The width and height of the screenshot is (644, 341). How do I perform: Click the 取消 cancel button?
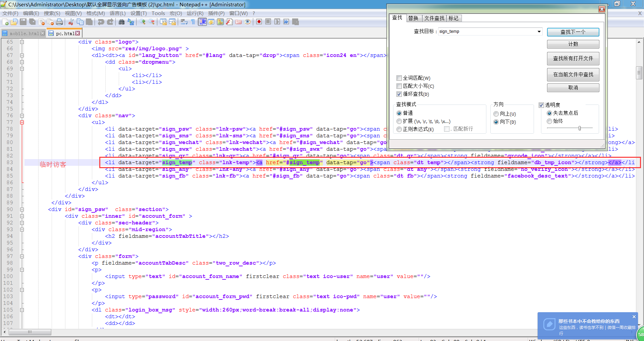[573, 87]
